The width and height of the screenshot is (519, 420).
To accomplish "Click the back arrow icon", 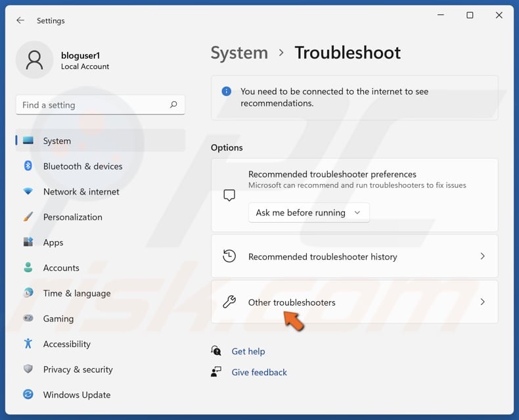I will [20, 20].
